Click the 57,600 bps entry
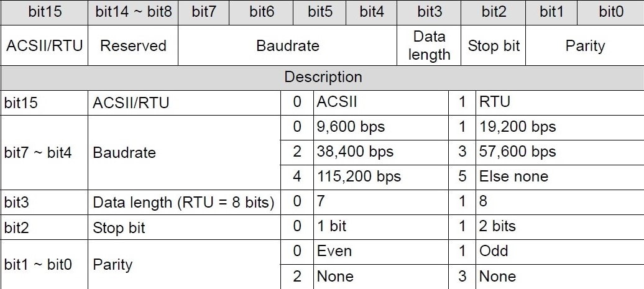This screenshot has height=289, width=644. tap(560, 152)
